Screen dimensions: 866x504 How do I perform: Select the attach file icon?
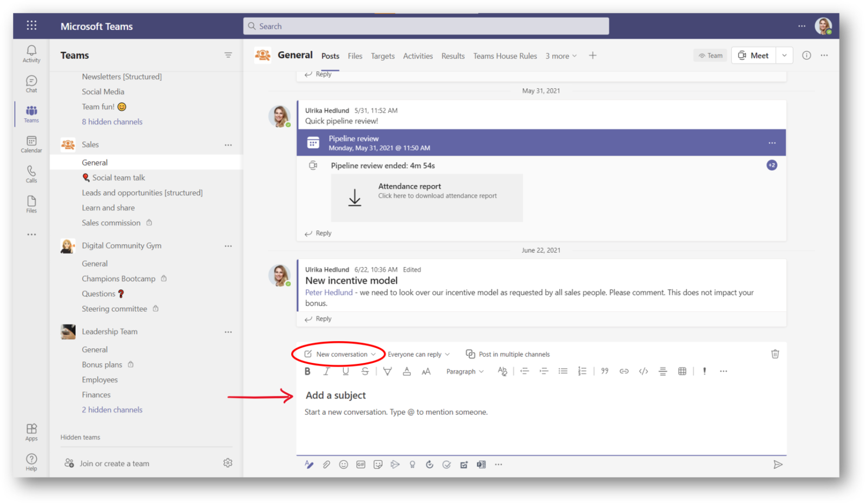[325, 464]
